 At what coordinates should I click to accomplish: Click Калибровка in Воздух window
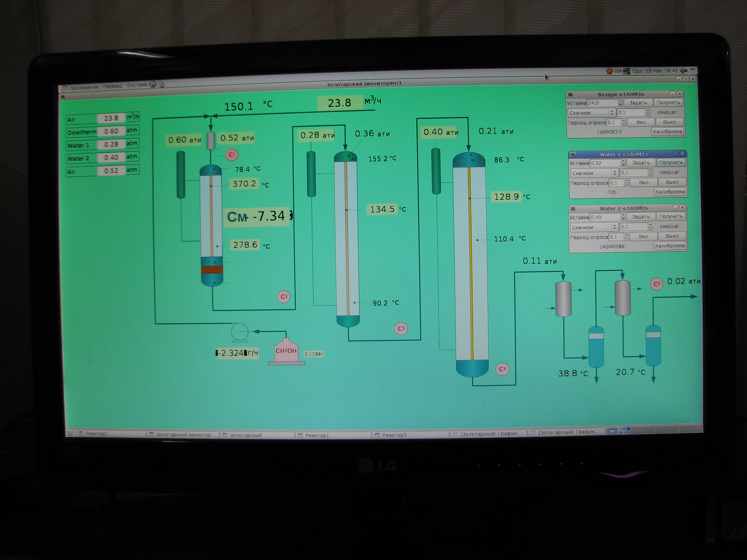[x=667, y=132]
